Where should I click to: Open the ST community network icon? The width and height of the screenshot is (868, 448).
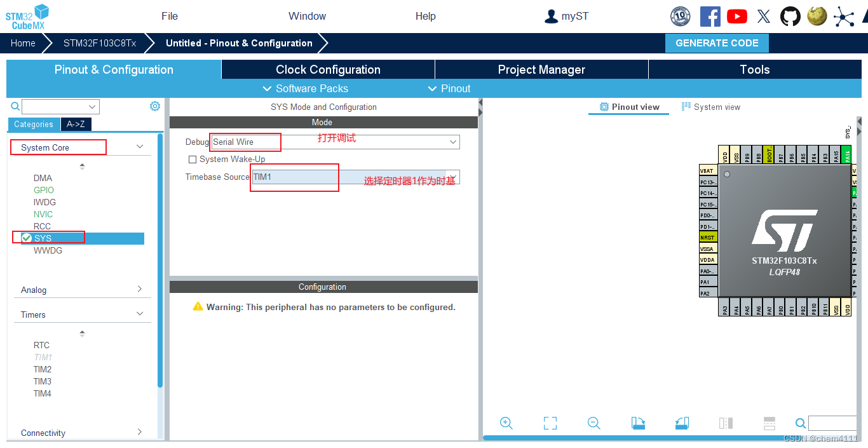click(844, 17)
